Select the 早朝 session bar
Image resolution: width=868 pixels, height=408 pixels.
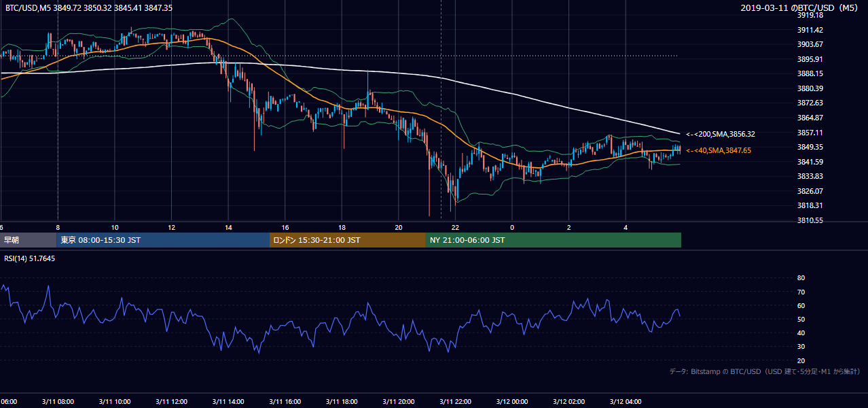pos(29,240)
